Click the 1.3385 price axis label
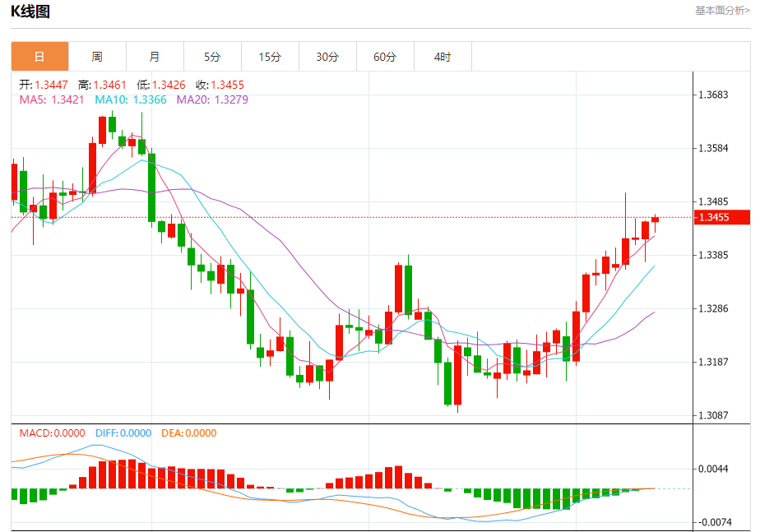This screenshot has width=760, height=532. click(713, 255)
